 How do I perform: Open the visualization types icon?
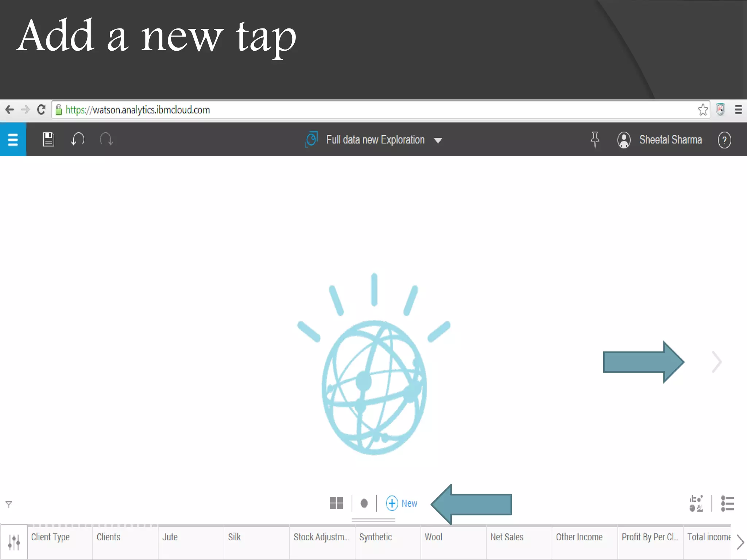696,503
